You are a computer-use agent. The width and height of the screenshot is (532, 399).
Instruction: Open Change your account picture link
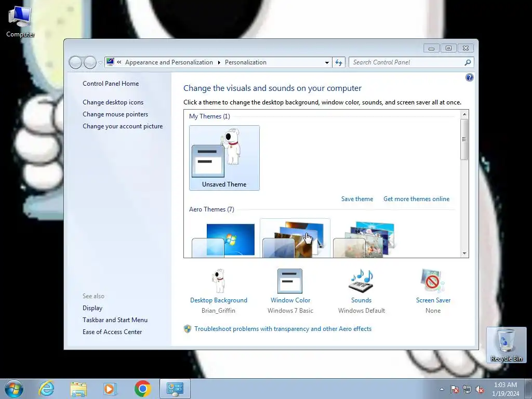tap(123, 126)
